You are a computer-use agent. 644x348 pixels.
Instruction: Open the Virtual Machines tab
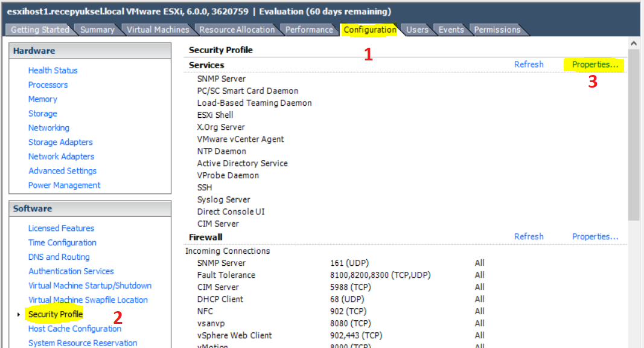(158, 30)
